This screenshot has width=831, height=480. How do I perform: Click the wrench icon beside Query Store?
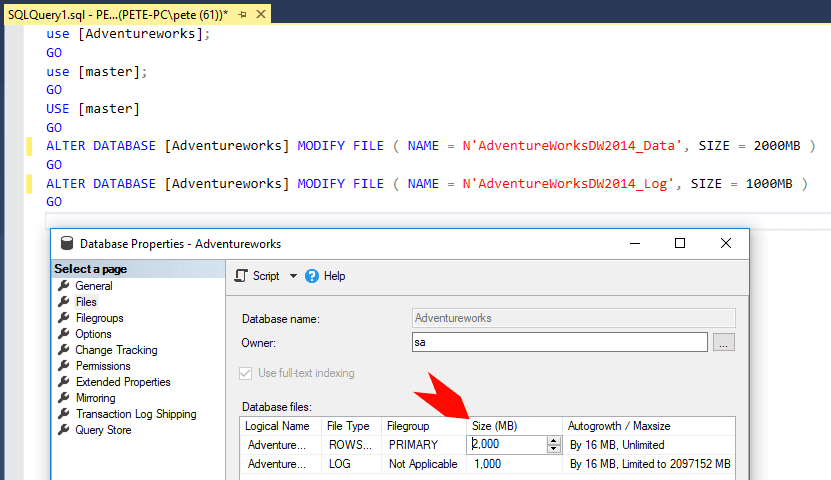coord(64,429)
